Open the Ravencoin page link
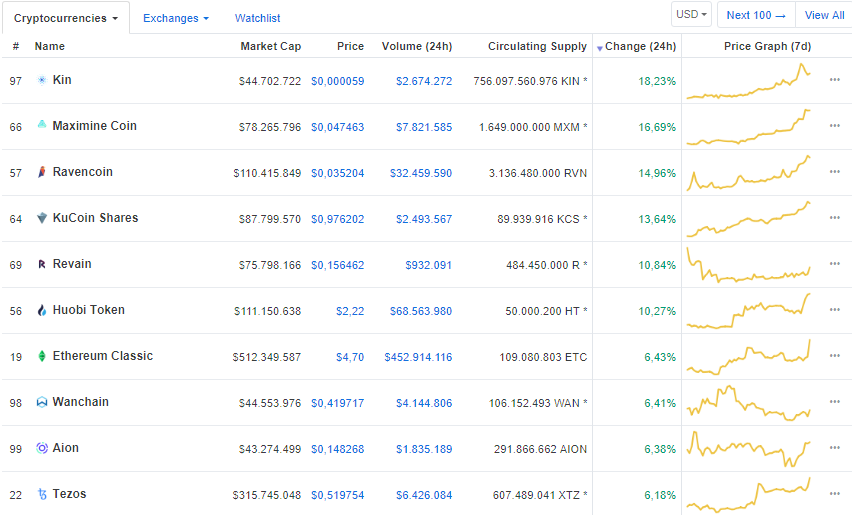The image size is (852, 515). 83,172
